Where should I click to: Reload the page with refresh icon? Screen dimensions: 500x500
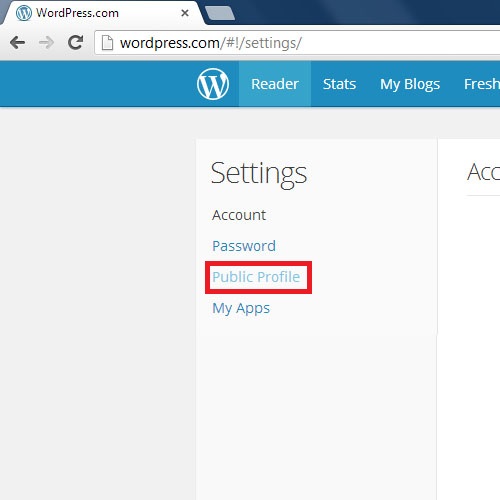tap(75, 42)
